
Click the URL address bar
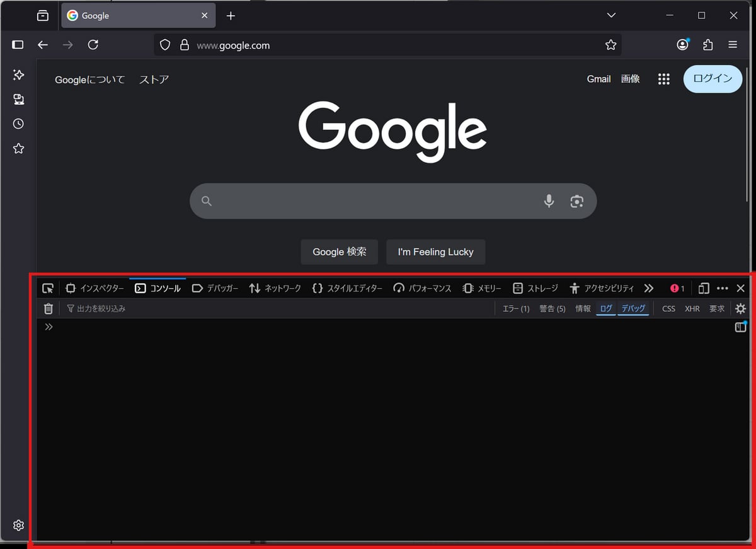click(387, 45)
